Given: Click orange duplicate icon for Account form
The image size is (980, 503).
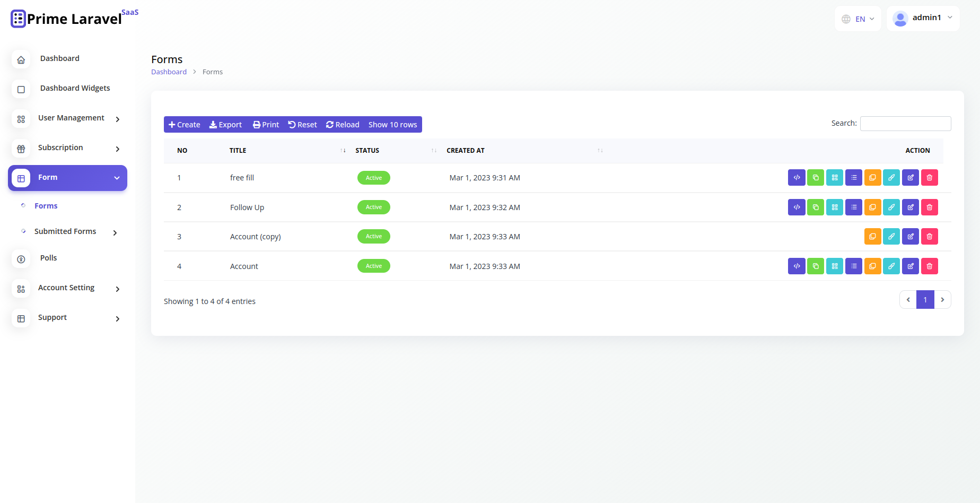Looking at the screenshot, I should [872, 266].
